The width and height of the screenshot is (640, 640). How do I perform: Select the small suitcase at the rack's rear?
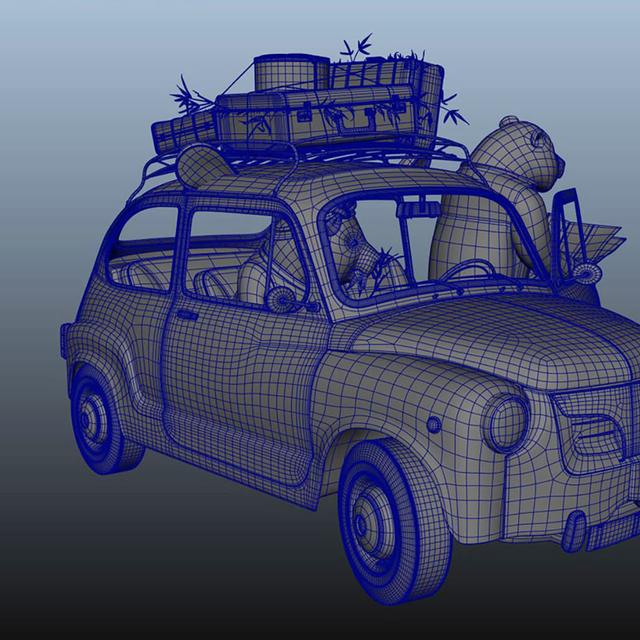(x=184, y=131)
